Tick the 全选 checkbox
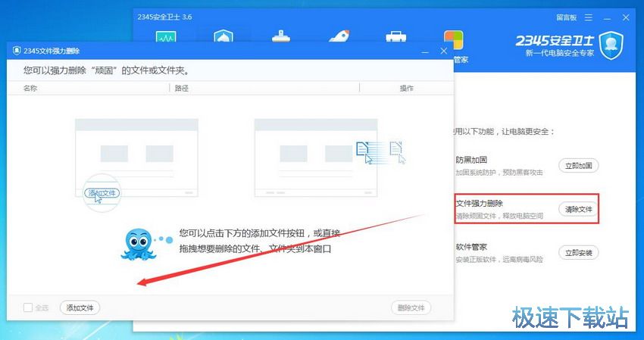644x340 pixels. (x=28, y=307)
